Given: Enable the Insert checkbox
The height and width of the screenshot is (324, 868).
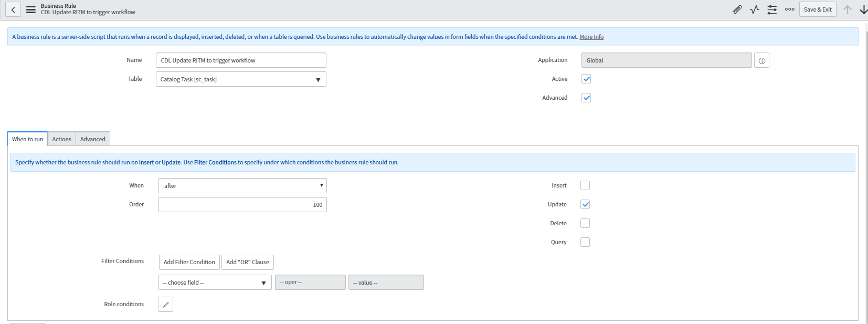Looking at the screenshot, I should (585, 185).
